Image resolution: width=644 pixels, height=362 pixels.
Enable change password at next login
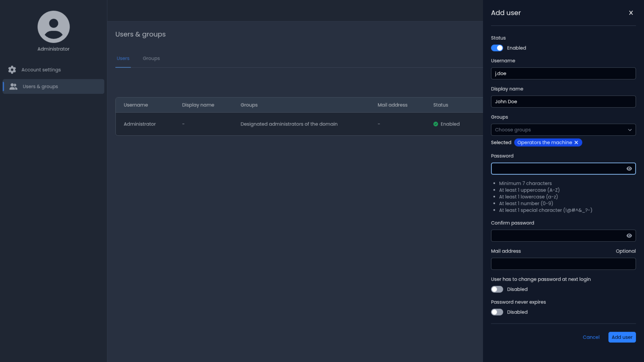[x=497, y=289]
